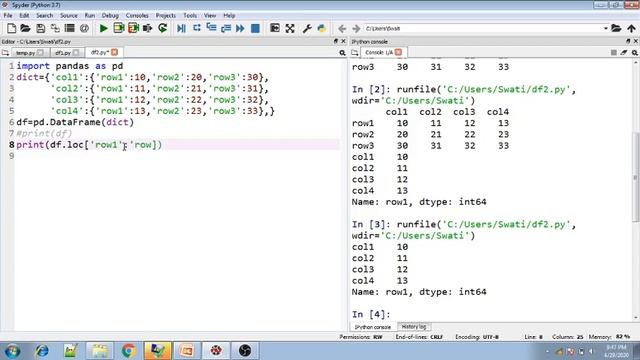This screenshot has width=640, height=360.
Task: Open Preferences with the wrench icon
Action: (307, 28)
